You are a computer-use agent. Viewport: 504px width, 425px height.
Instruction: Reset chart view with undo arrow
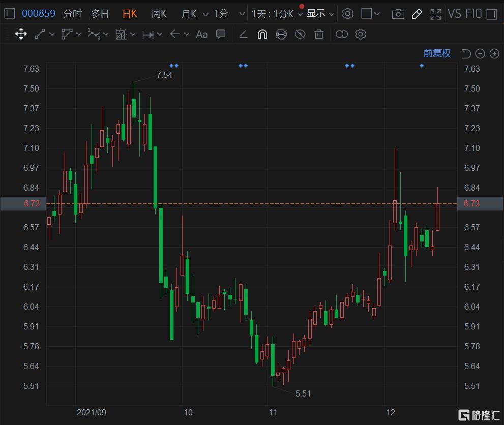point(466,54)
